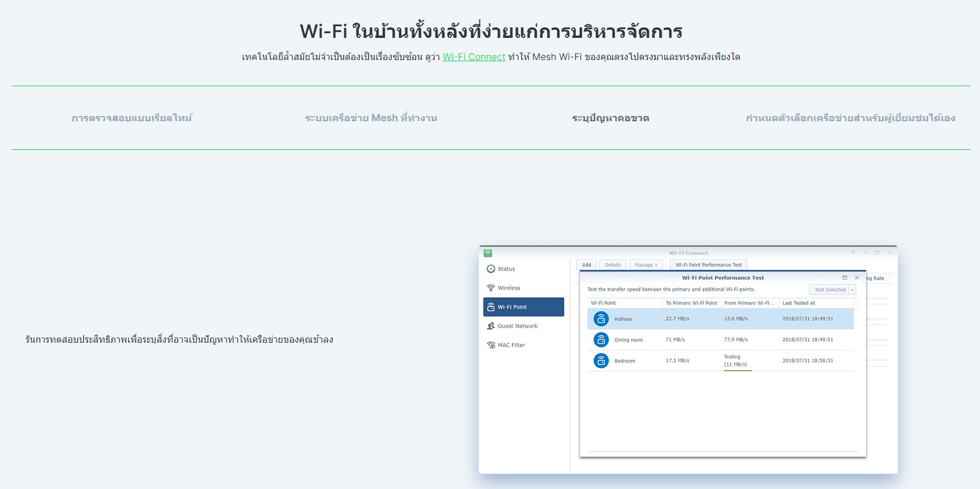Click the 22.7 MB/s value for Hallway
Viewport: 980px width, 489px height.
[x=677, y=319]
